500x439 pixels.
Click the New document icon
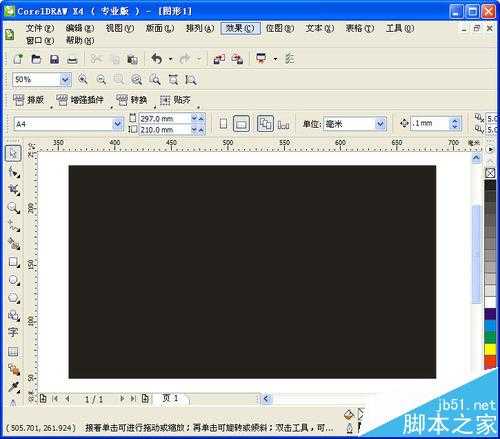pos(18,59)
